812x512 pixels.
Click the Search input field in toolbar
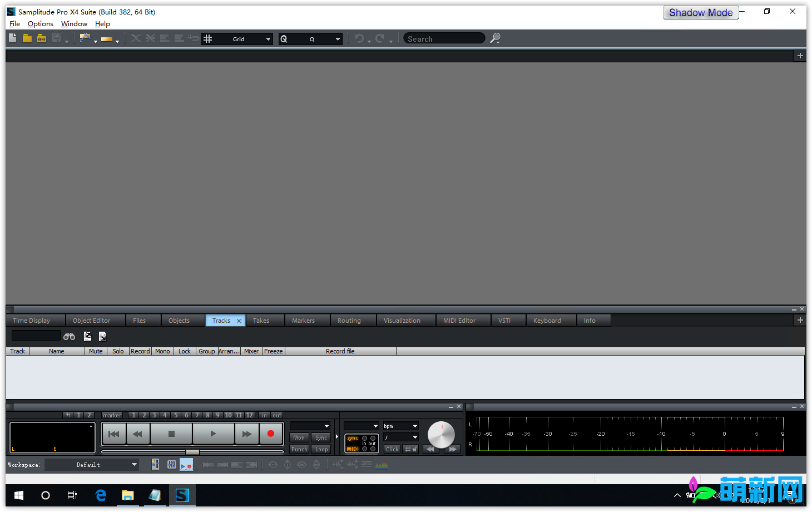tap(444, 38)
